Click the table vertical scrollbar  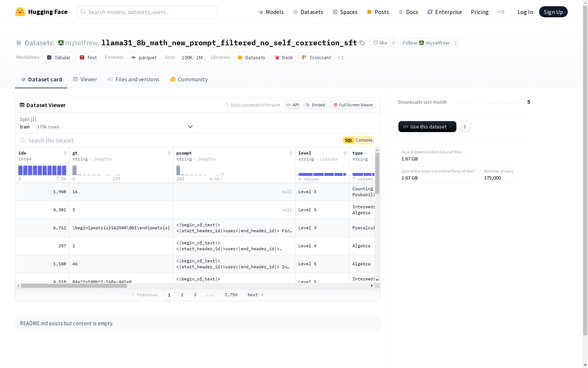(377, 173)
